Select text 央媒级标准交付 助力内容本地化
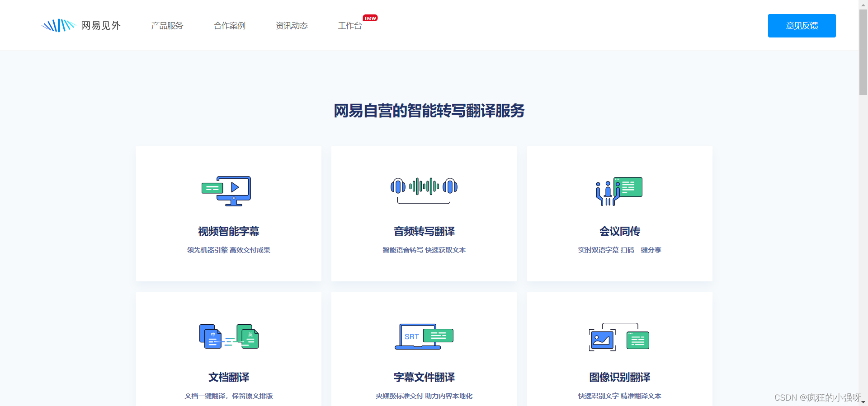This screenshot has width=868, height=406. (424, 396)
